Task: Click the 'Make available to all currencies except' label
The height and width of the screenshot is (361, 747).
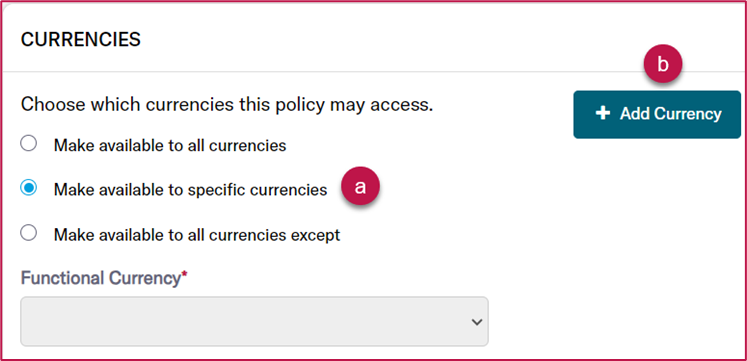Action: coord(197,235)
